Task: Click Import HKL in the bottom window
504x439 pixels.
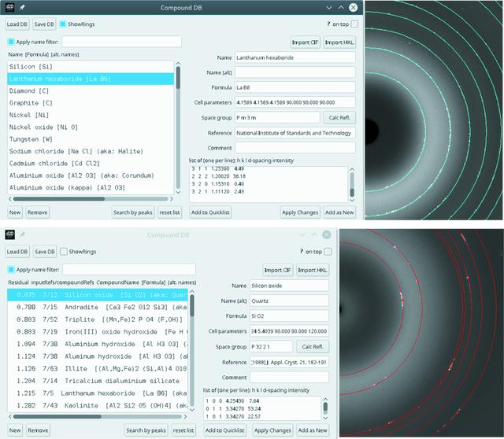Action: click(313, 270)
